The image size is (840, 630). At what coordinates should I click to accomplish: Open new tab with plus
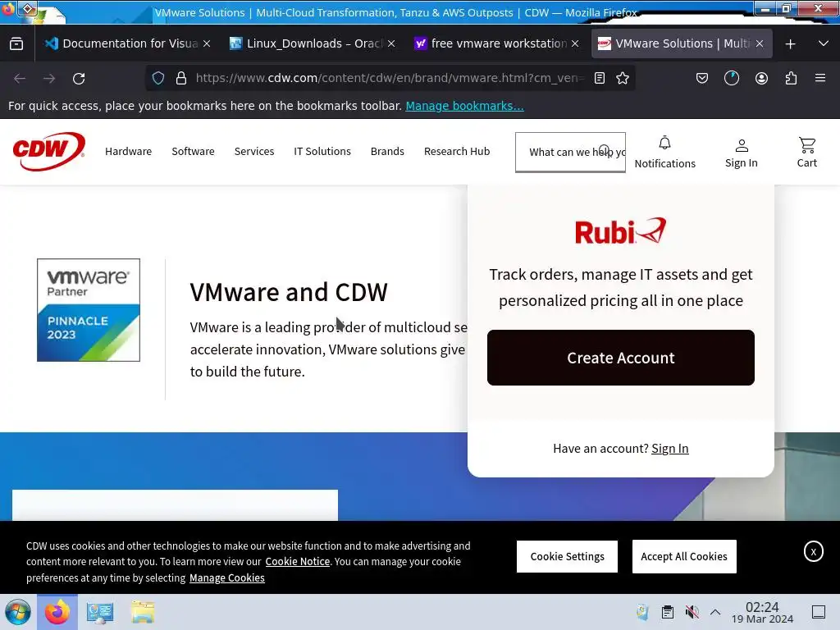(790, 44)
